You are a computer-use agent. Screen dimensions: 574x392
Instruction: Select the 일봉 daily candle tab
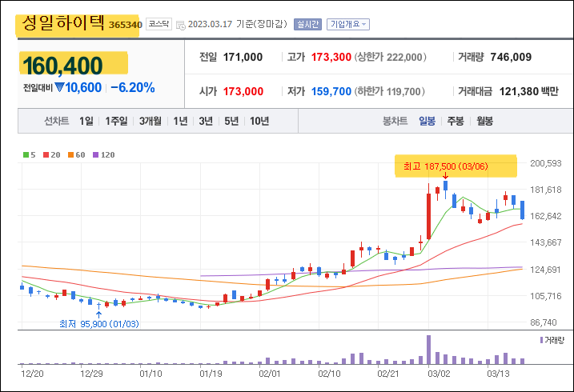(x=426, y=121)
